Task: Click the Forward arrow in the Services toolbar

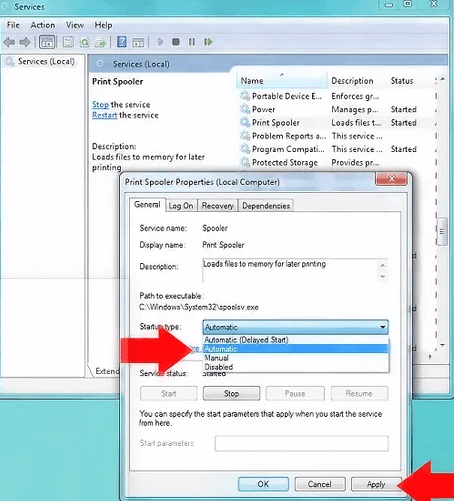Action: [x=25, y=42]
